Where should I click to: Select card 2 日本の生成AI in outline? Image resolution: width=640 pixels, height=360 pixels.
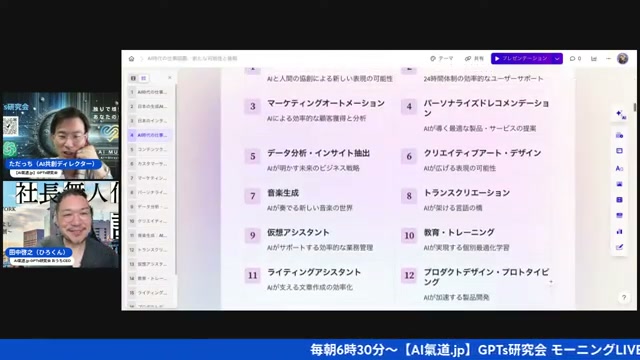coord(149,106)
